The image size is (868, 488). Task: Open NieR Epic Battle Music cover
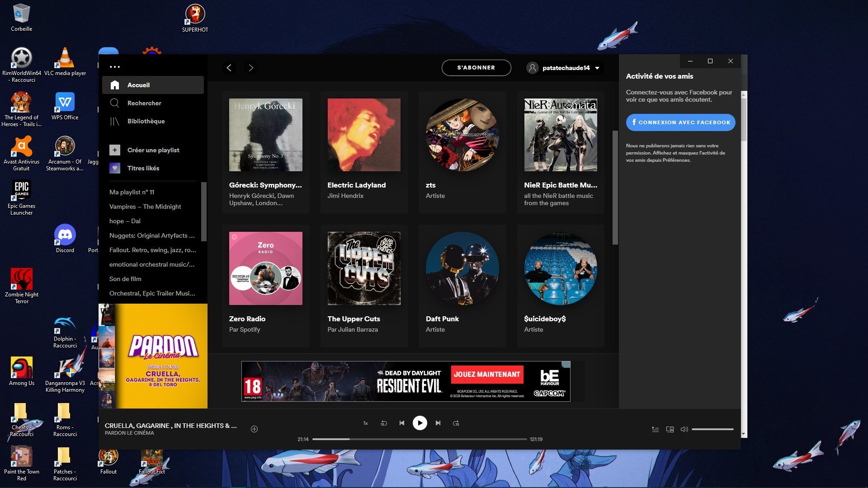[x=561, y=135]
